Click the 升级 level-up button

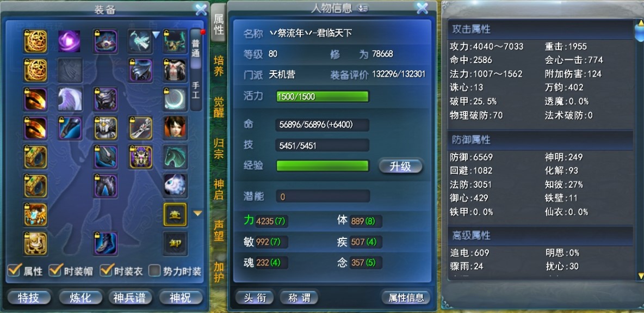click(x=400, y=166)
